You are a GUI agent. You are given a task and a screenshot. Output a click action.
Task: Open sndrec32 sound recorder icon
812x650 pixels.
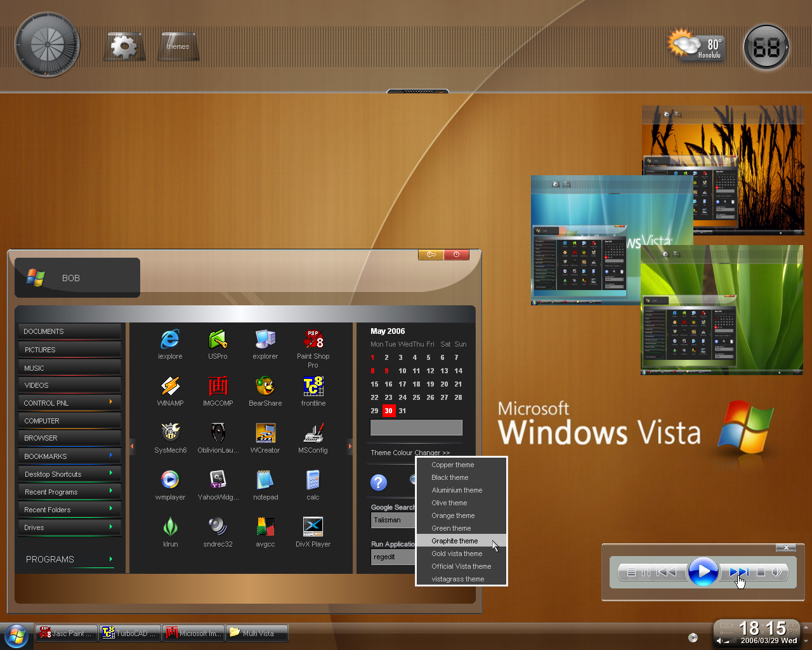click(218, 527)
